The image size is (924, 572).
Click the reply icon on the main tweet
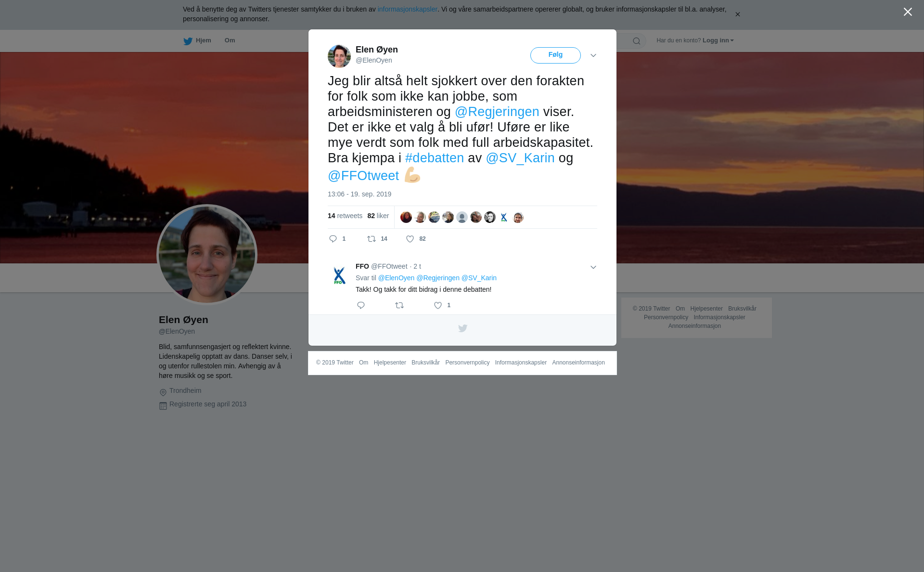coord(333,239)
